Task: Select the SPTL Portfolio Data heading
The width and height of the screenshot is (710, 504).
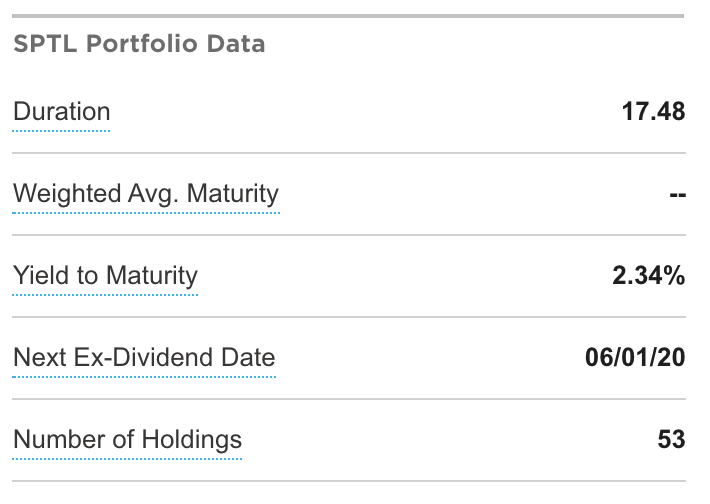Action: click(x=139, y=44)
